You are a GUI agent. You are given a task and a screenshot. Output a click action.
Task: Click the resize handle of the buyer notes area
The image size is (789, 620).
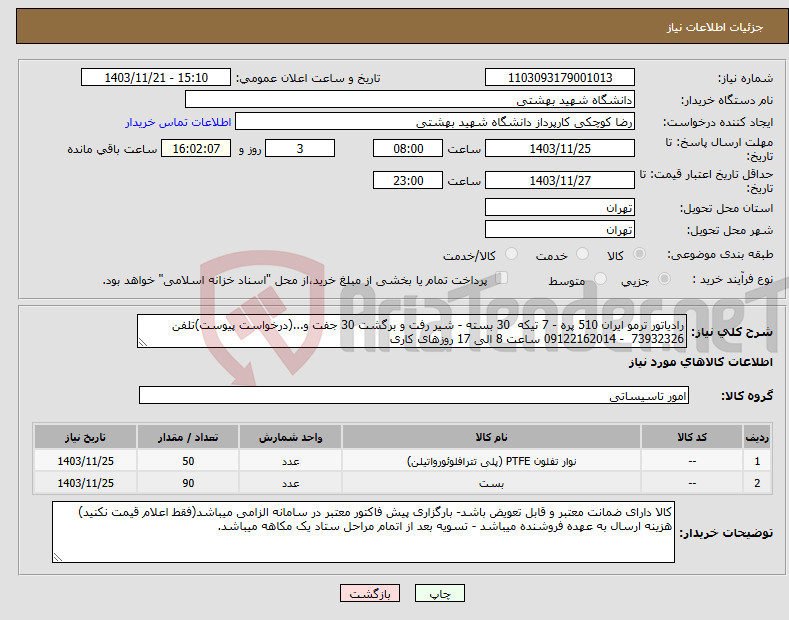point(58,557)
